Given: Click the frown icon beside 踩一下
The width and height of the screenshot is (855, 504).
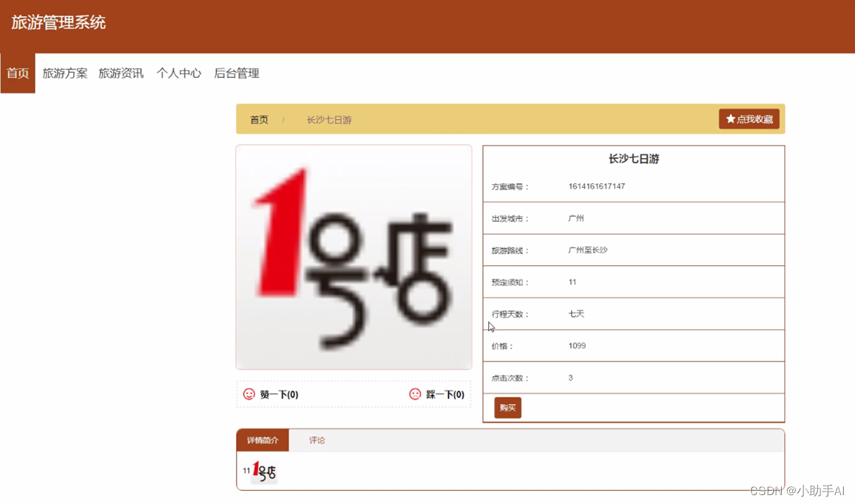Looking at the screenshot, I should (415, 394).
